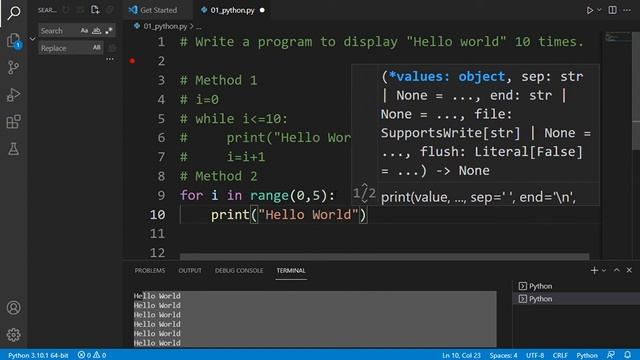Click the Feedback icon in status bar
Screen dimensions: 640x360
611,355
